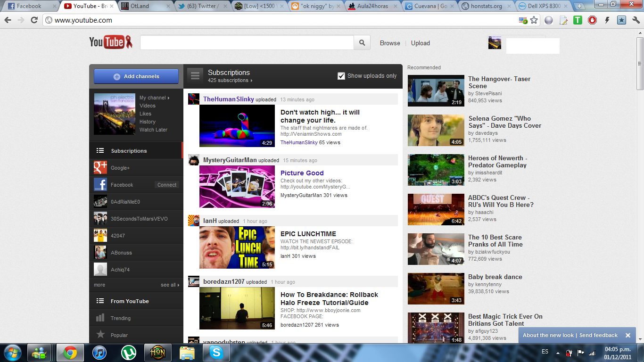Click the Facebook sidebar icon
This screenshot has height=362, width=644.
tap(100, 185)
